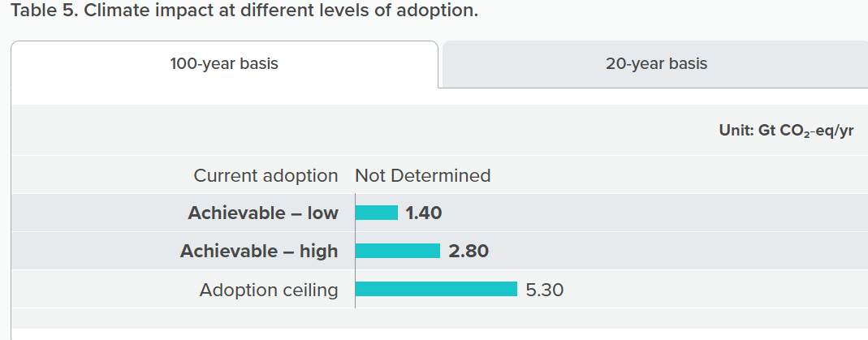Click the 'Unit:' word in the header

(x=736, y=131)
